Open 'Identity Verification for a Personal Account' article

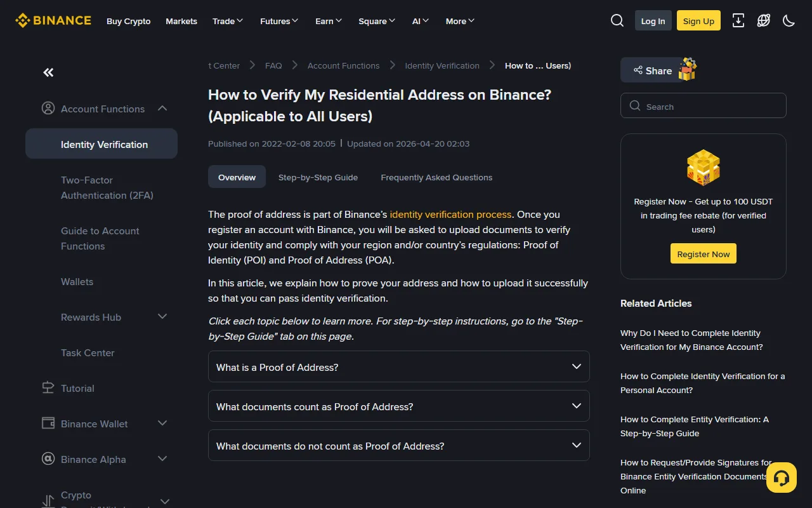[702, 383]
